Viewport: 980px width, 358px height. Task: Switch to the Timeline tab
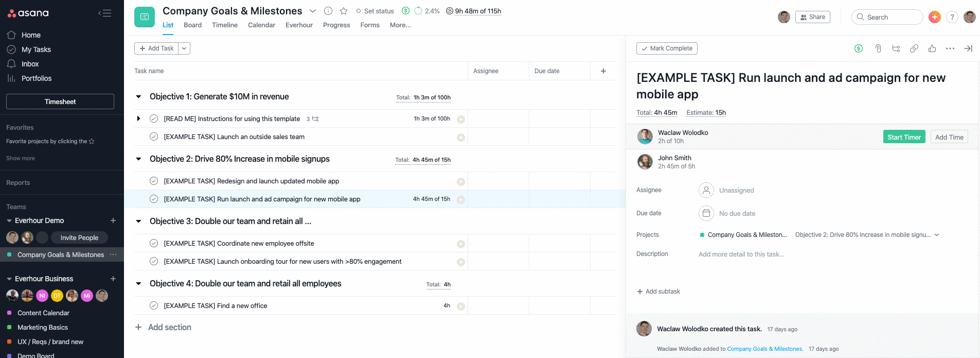(225, 25)
